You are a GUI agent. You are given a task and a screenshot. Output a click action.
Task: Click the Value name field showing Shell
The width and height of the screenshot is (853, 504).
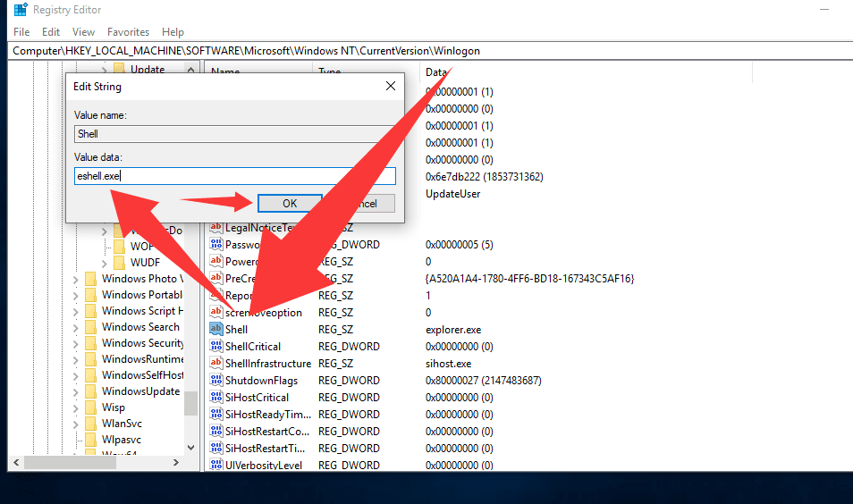[x=234, y=134]
